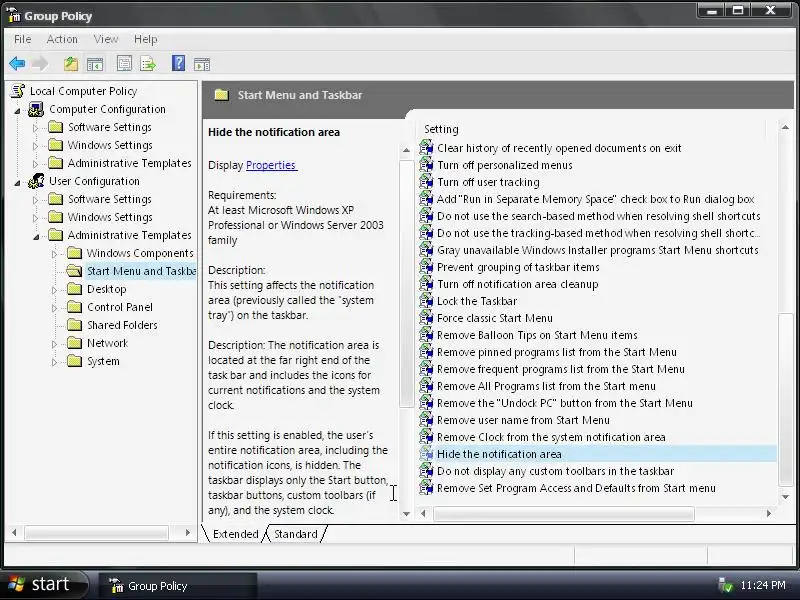This screenshot has width=800, height=600.
Task: Switch to the Extended tab
Action: coord(235,534)
